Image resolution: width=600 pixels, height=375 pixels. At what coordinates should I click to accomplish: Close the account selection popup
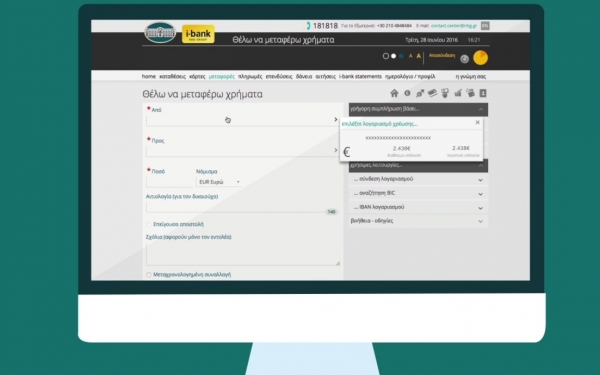click(x=478, y=122)
